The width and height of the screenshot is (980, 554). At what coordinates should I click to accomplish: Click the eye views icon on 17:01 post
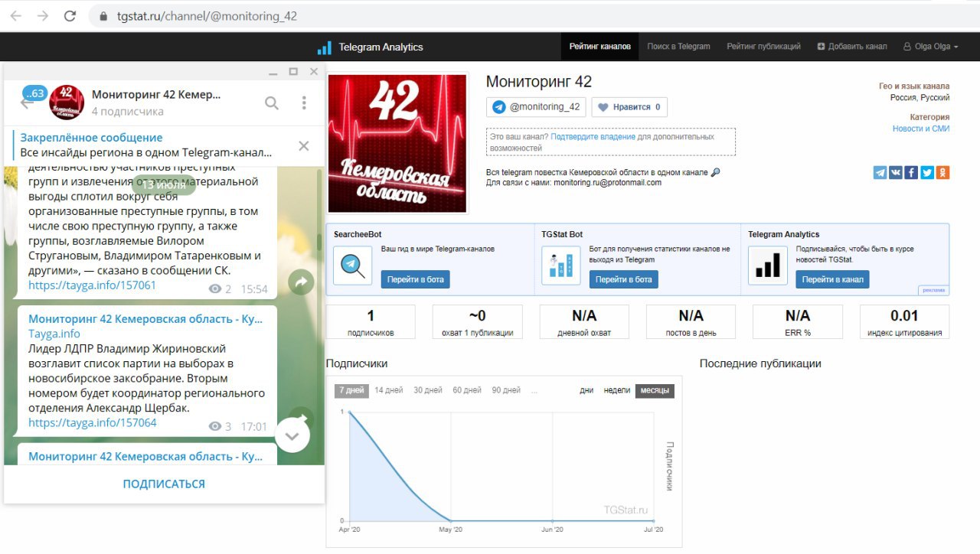pos(214,427)
